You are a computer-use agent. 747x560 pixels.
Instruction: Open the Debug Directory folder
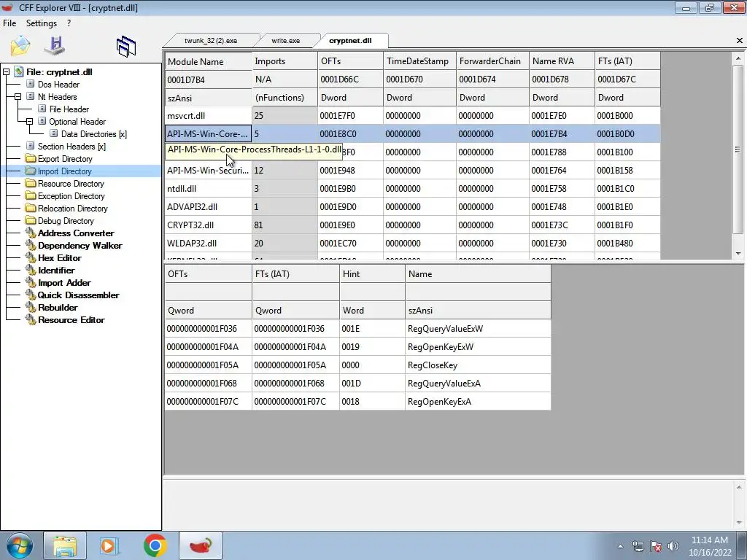point(66,220)
